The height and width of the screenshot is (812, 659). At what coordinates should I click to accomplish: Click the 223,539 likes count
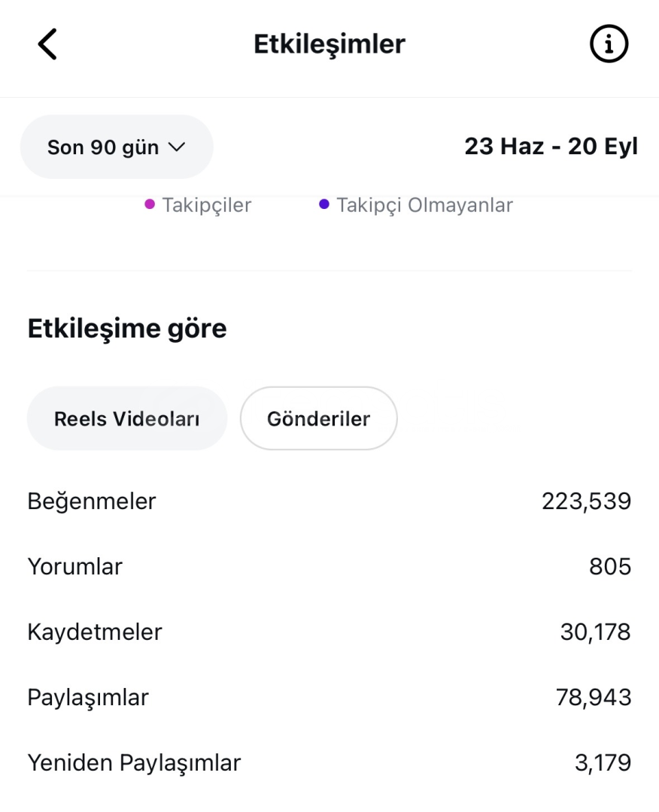click(x=586, y=501)
